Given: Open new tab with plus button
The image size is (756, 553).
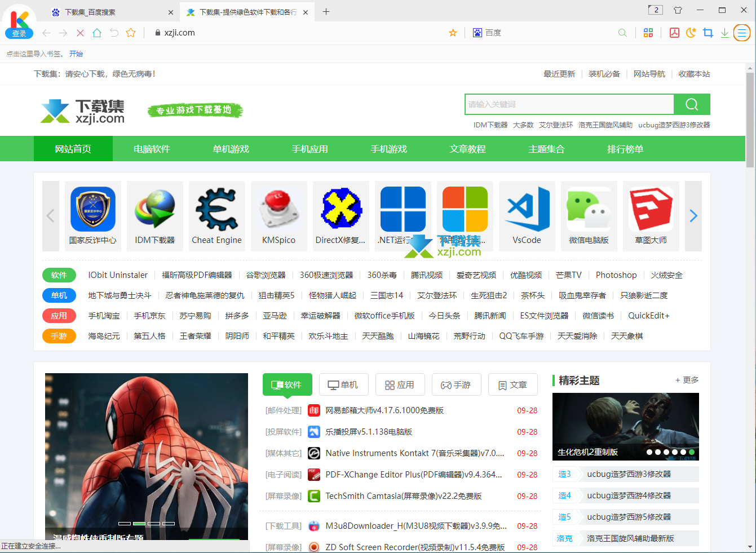Looking at the screenshot, I should [x=326, y=11].
